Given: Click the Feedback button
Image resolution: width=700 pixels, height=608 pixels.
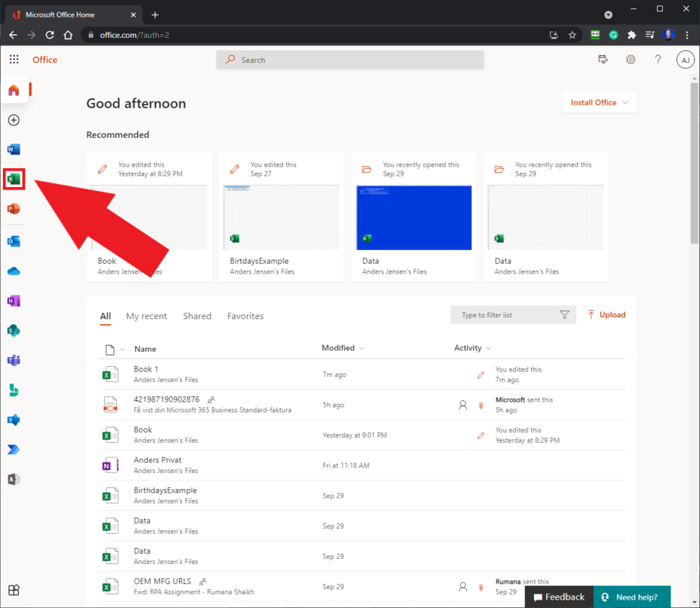Looking at the screenshot, I should tap(559, 597).
